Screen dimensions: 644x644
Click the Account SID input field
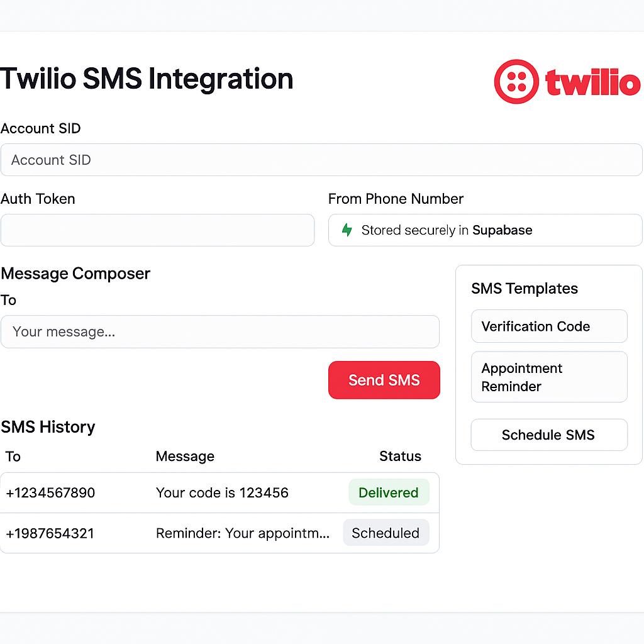(321, 160)
